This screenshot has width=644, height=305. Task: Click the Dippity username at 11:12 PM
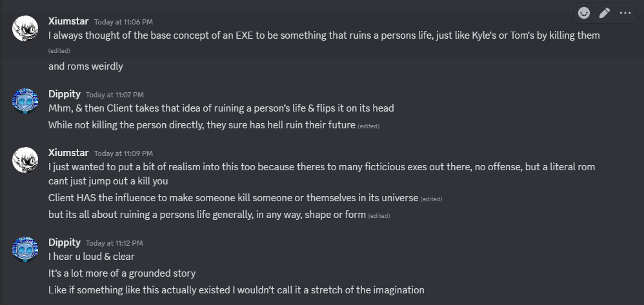click(65, 242)
